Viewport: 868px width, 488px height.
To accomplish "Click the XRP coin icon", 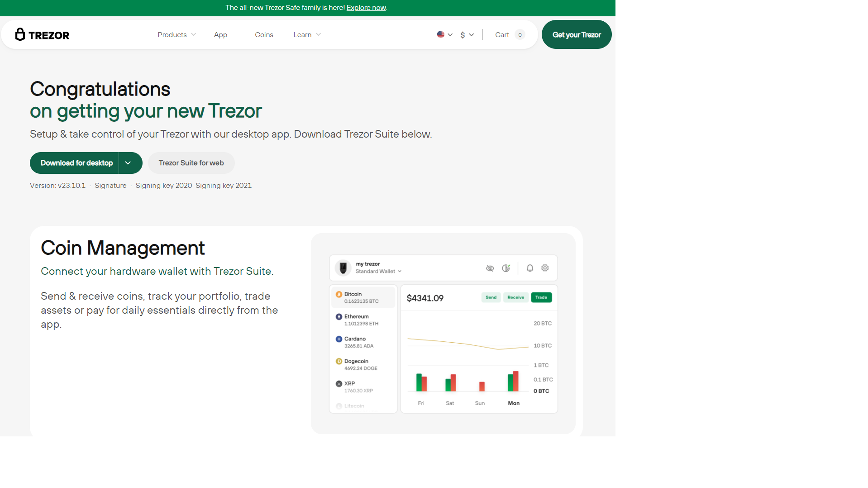I will click(x=339, y=384).
